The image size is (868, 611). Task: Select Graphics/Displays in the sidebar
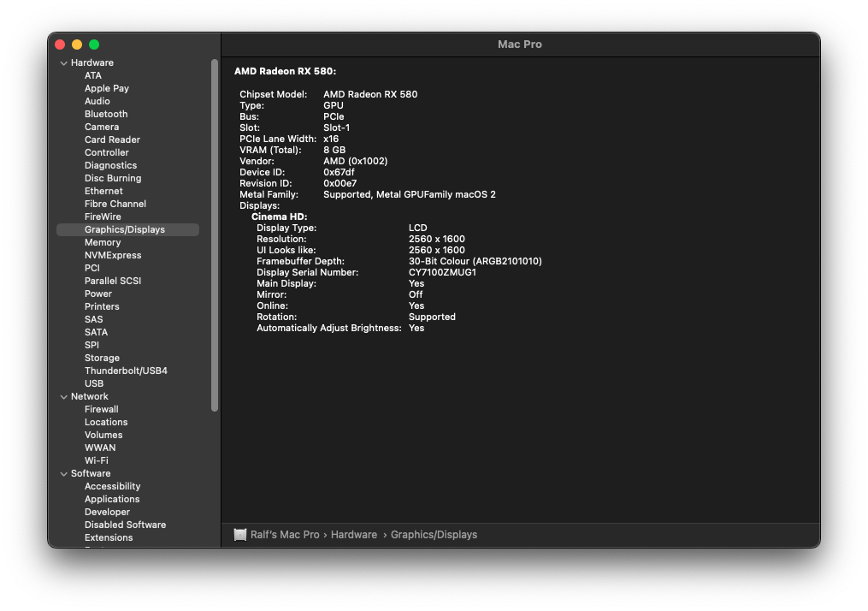coord(128,229)
